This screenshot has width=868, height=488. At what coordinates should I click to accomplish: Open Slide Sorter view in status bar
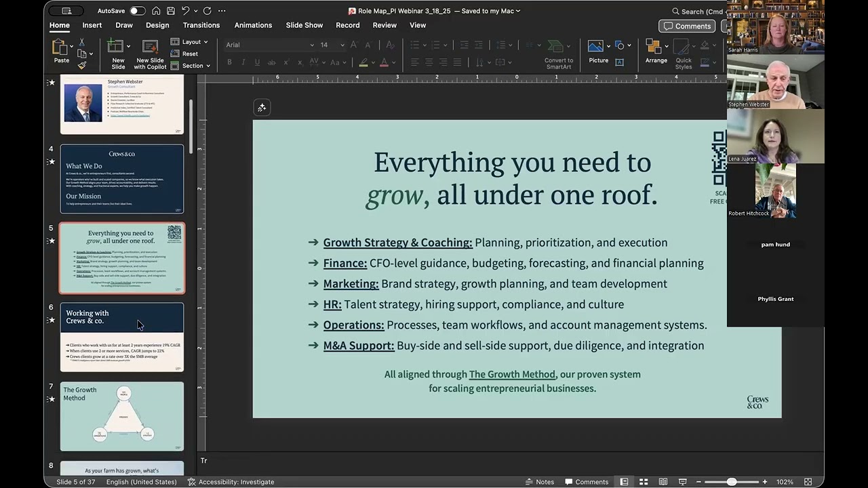click(x=644, y=482)
